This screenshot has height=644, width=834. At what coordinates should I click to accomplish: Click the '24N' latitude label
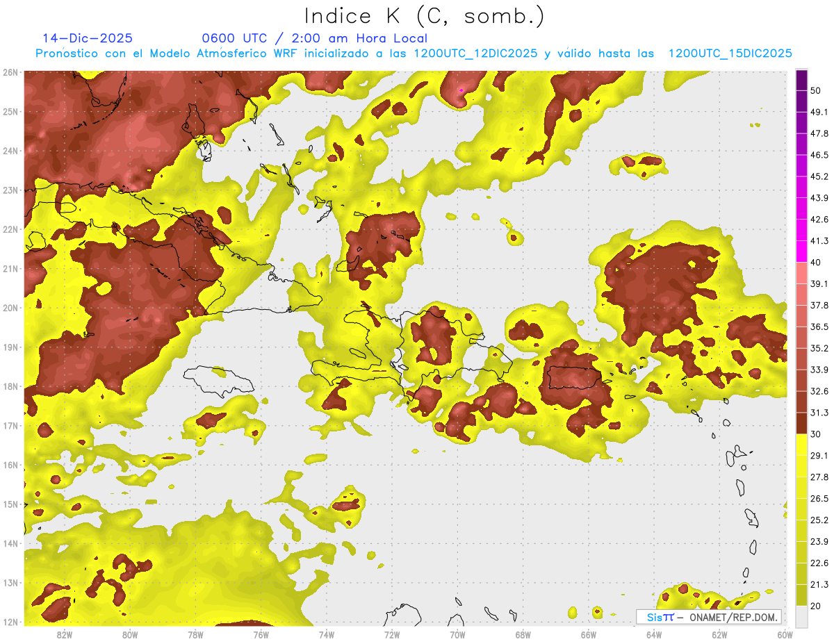click(x=10, y=151)
